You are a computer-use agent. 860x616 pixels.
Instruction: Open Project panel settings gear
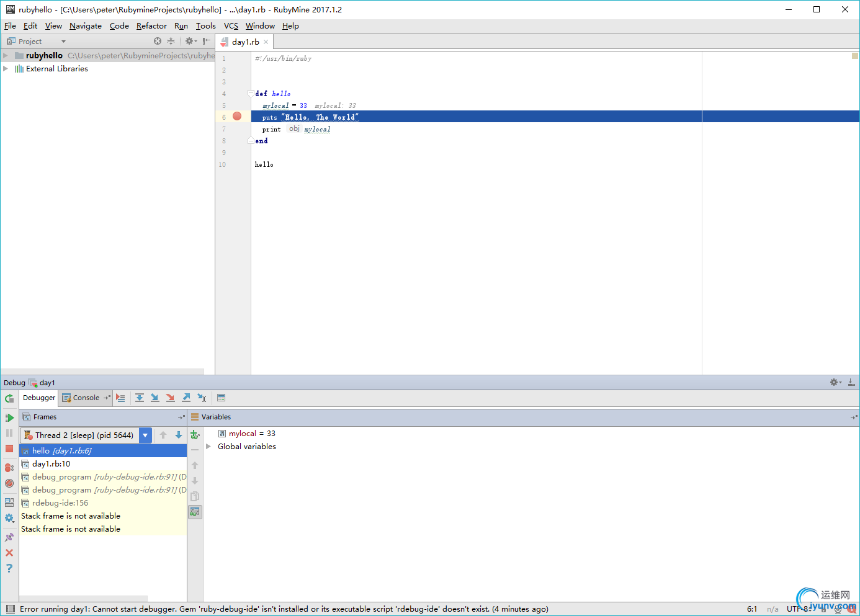190,42
